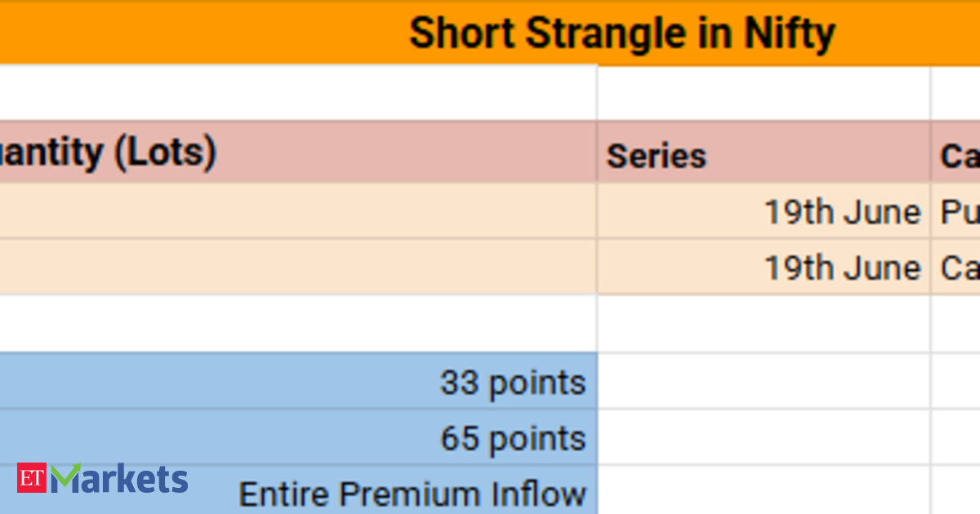Select the '19th June' cell in the Put row
Image resolution: width=980 pixels, height=514 pixels.
coord(764,211)
